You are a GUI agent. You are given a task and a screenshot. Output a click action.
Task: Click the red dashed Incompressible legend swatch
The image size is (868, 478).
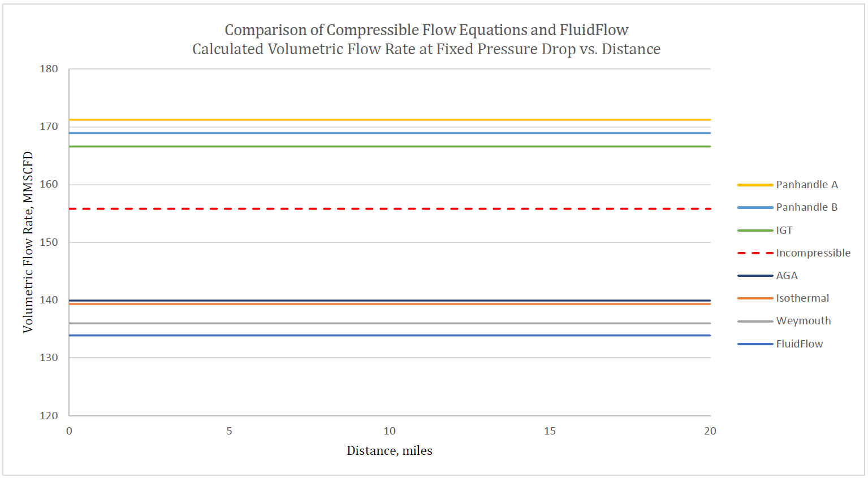coord(755,253)
